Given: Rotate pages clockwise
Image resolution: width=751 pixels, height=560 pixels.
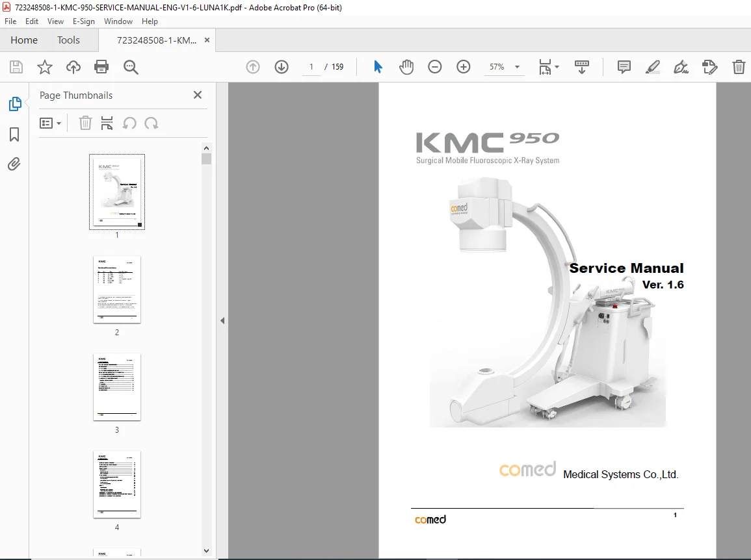Looking at the screenshot, I should pyautogui.click(x=152, y=123).
